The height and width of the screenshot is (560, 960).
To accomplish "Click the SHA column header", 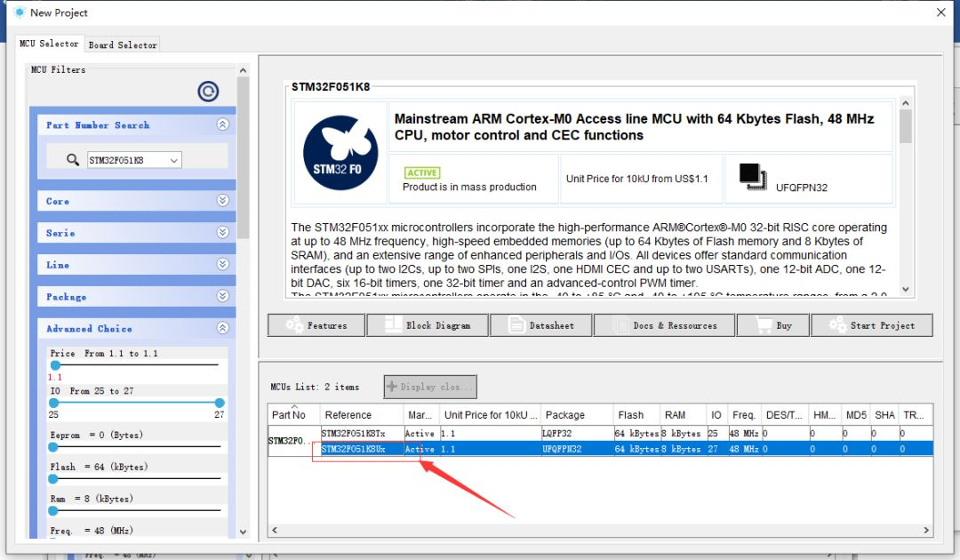I will click(884, 415).
